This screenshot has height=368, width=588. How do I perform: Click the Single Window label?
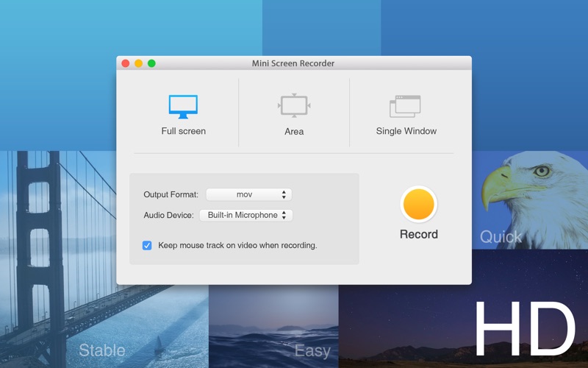click(x=406, y=131)
